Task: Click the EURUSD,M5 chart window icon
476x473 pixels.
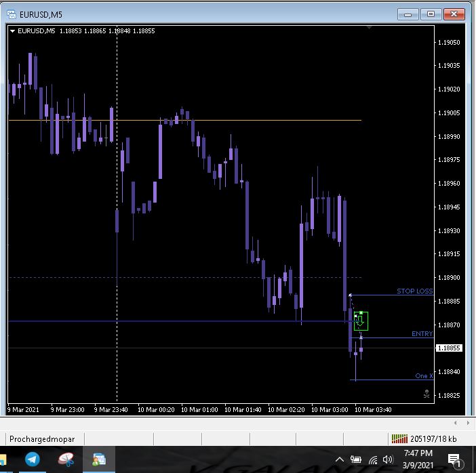Action: pyautogui.click(x=12, y=14)
